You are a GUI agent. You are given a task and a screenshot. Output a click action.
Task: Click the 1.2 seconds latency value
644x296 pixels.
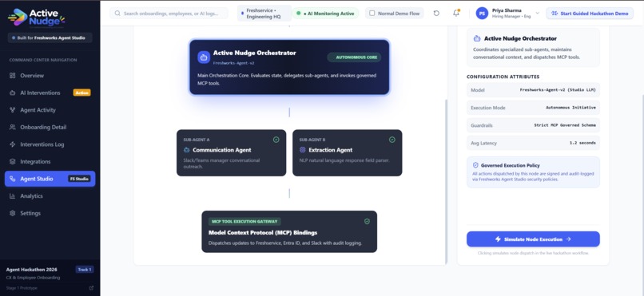[582, 143]
